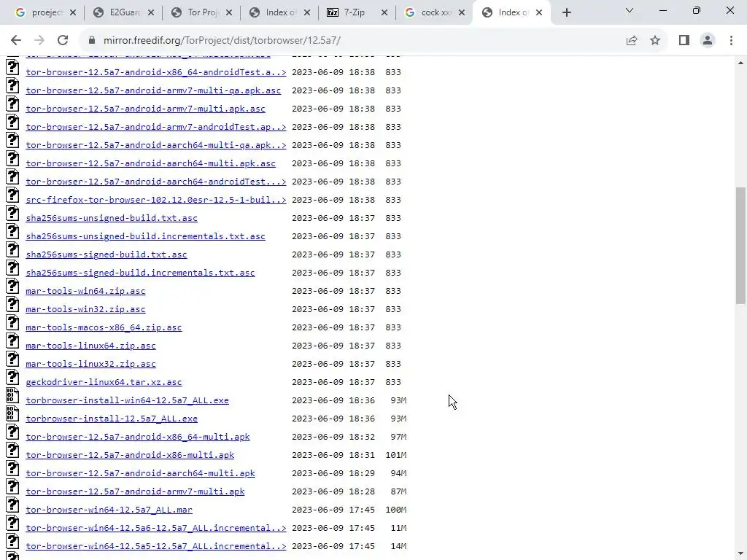Viewport: 747px width, 560px height.
Task: Click icon beside android-armv7-multi.apk.asc
Action: 12,104
